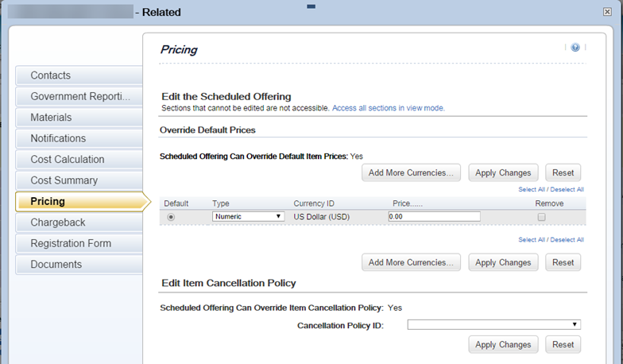Close the Related dialog window
The height and width of the screenshot is (364, 623).
[607, 12]
